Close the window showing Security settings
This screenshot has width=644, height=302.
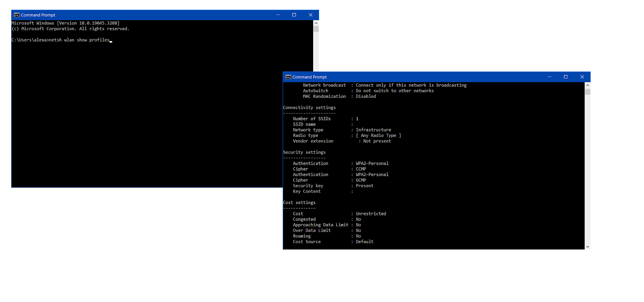pyautogui.click(x=582, y=77)
